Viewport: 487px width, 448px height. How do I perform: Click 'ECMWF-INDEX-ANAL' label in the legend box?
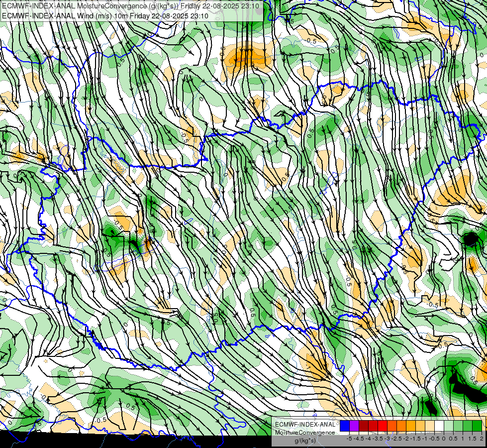tap(305, 425)
